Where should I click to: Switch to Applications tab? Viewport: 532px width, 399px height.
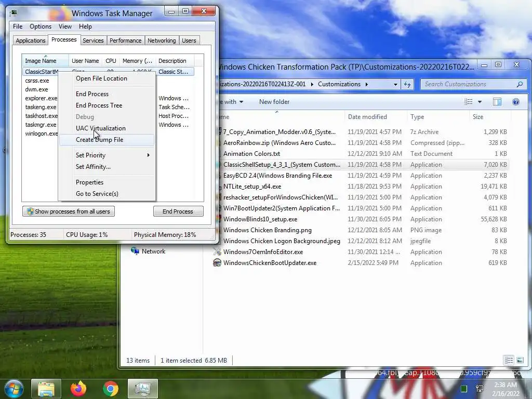(31, 41)
